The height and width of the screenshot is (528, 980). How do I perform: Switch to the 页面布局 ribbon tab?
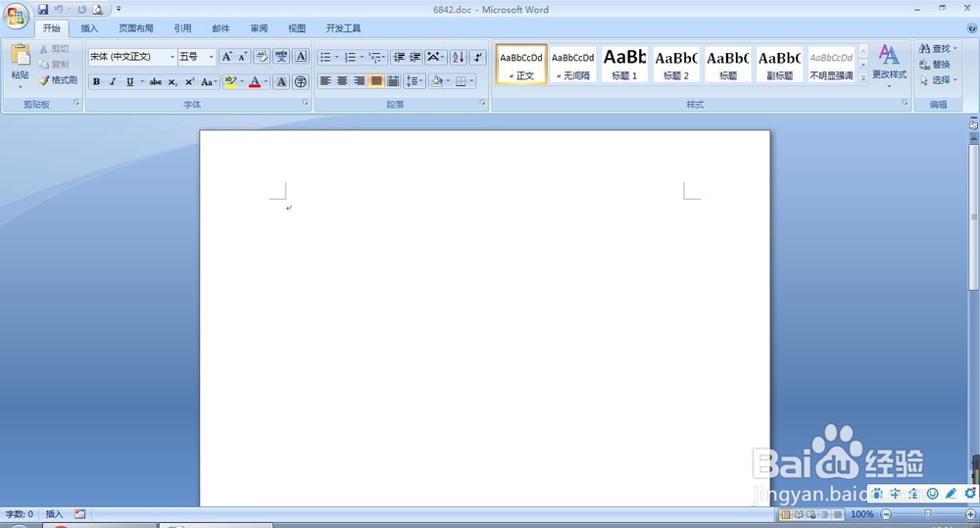pos(135,28)
